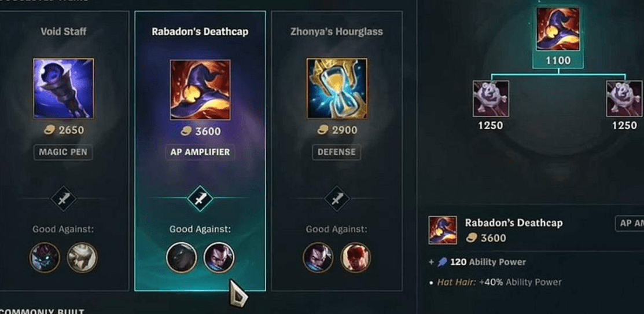Click the DEFENSE tag on Zhonya's card

click(337, 152)
